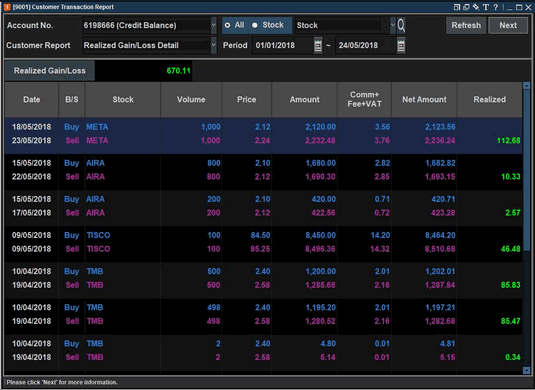Click the period start date field 01/01/2018

(x=283, y=45)
